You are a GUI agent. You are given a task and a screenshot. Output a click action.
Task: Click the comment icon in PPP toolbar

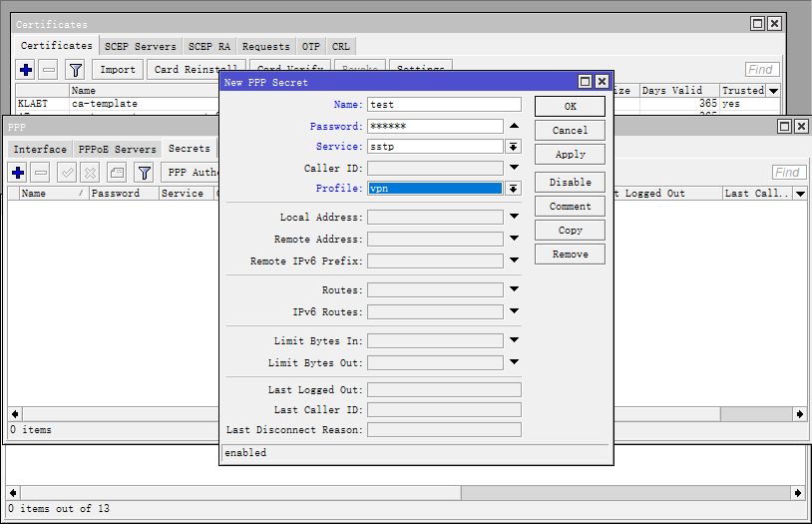click(117, 173)
